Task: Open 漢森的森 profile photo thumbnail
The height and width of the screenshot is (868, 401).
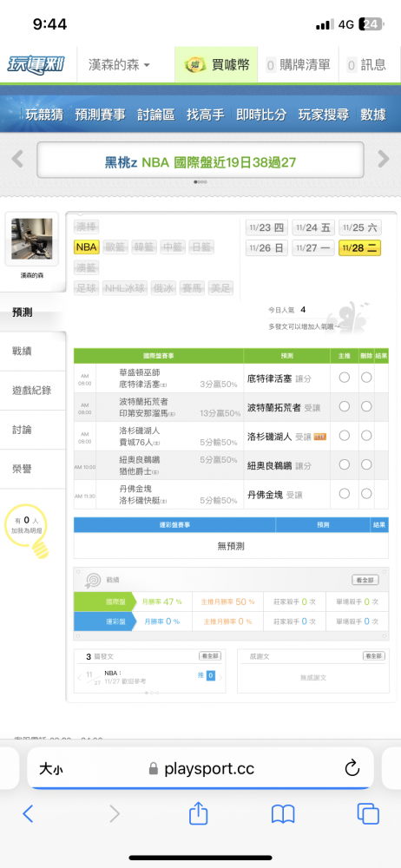Action: tap(31, 240)
